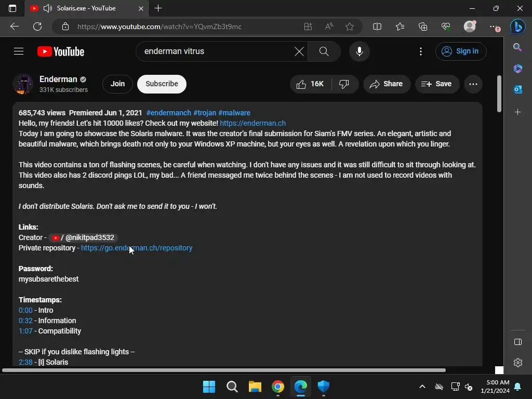Save video to playlist
The height and width of the screenshot is (399, 532).
tap(436, 84)
